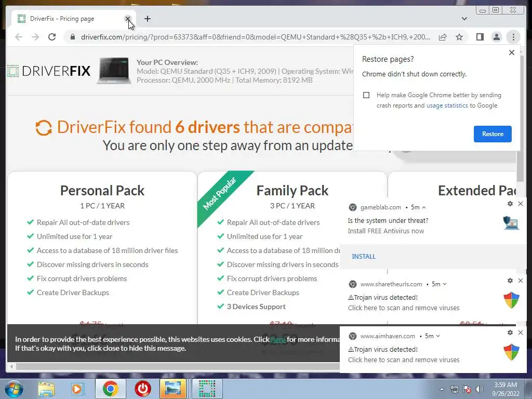Focus the driverfix.com address bar
Viewport: 532px width, 399px height.
pos(256,37)
